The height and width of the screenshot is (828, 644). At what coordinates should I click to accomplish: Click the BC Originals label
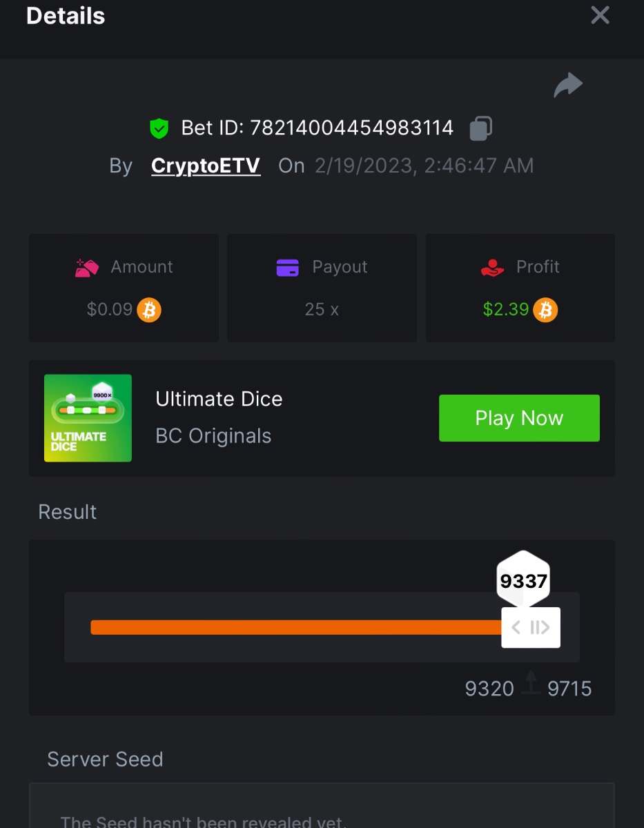(213, 436)
